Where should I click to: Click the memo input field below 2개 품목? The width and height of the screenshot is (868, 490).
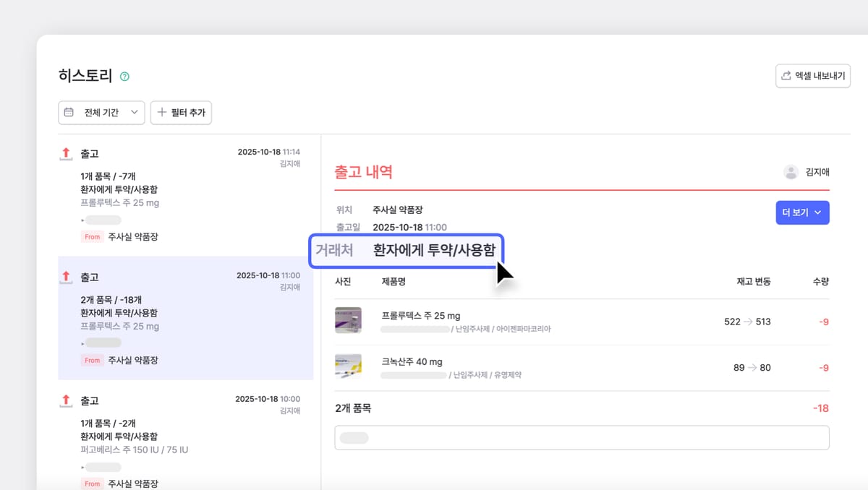582,438
